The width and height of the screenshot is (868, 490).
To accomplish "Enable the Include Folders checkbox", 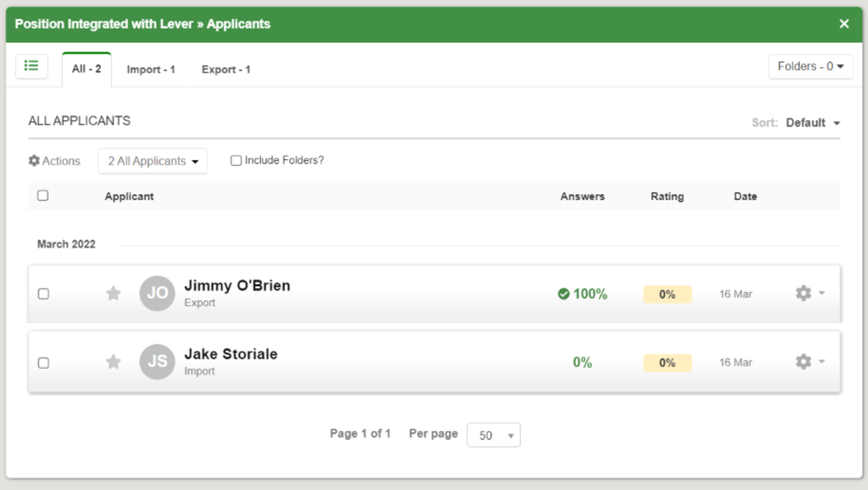I will click(236, 161).
